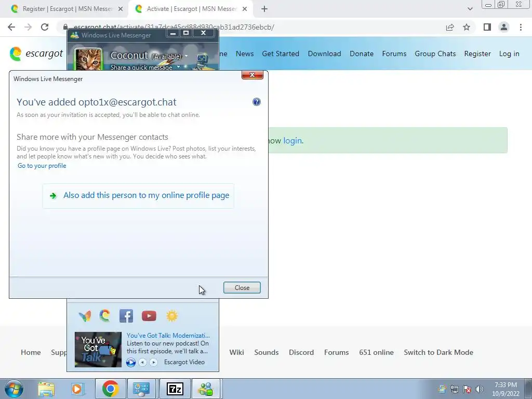Open Chrome three-dot menu
The image size is (532, 399).
pyautogui.click(x=521, y=27)
